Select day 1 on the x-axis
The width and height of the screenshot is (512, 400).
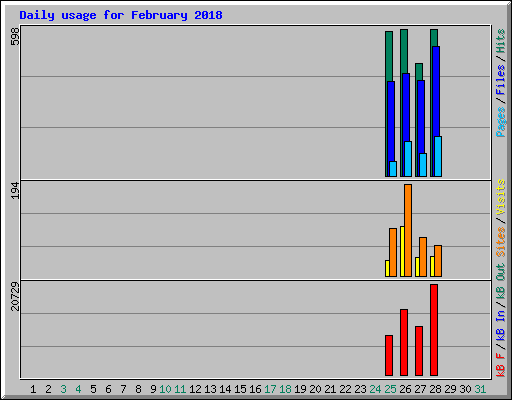pyautogui.click(x=33, y=389)
